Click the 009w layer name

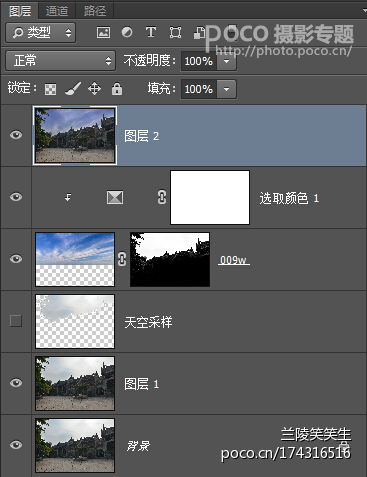pos(234,260)
